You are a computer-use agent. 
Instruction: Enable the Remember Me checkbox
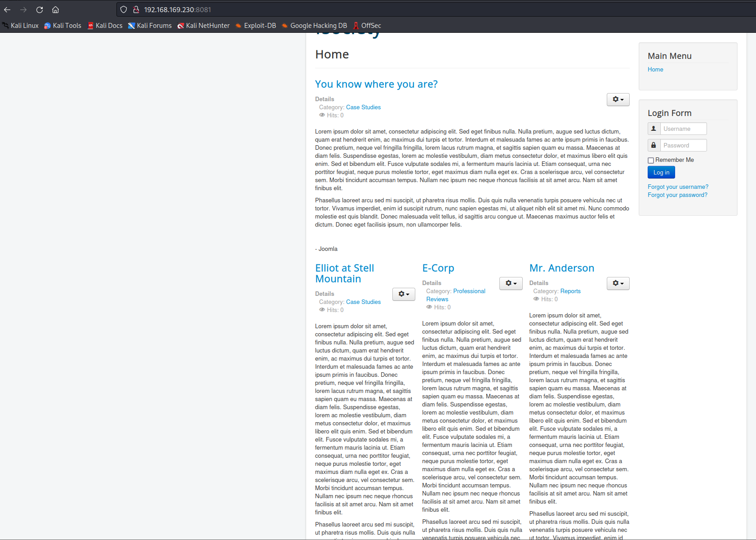651,161
